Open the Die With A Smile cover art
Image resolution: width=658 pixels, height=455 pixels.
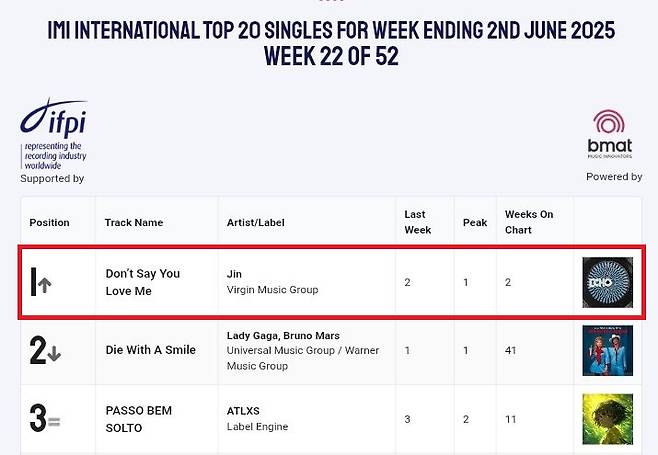(x=607, y=350)
